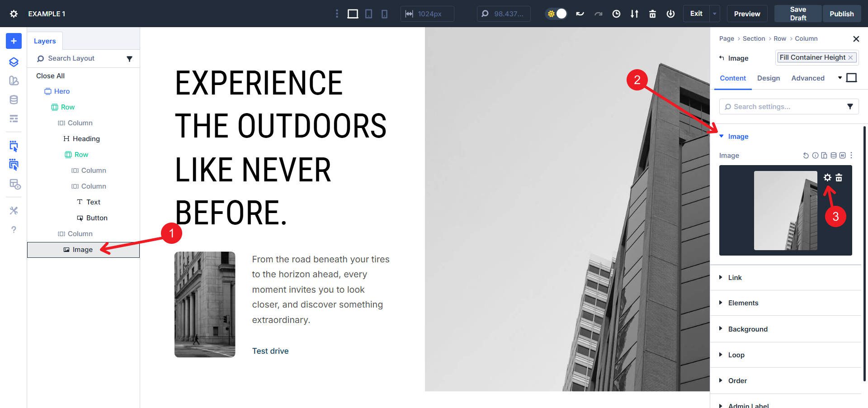
Task: Open the dropdown arrow beside Exit
Action: click(715, 14)
